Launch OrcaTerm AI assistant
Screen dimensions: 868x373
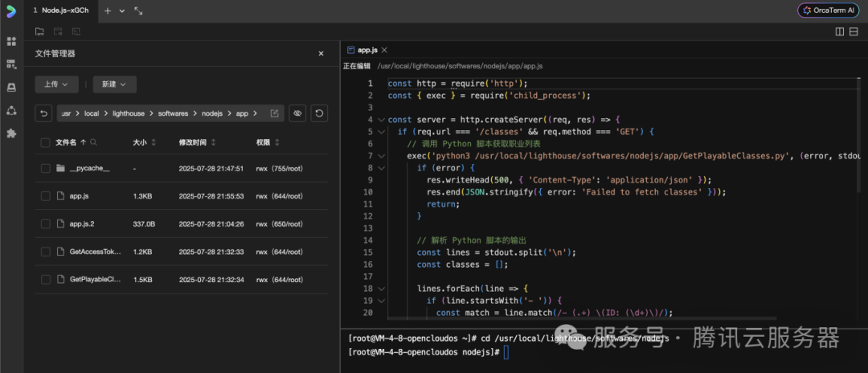point(828,10)
